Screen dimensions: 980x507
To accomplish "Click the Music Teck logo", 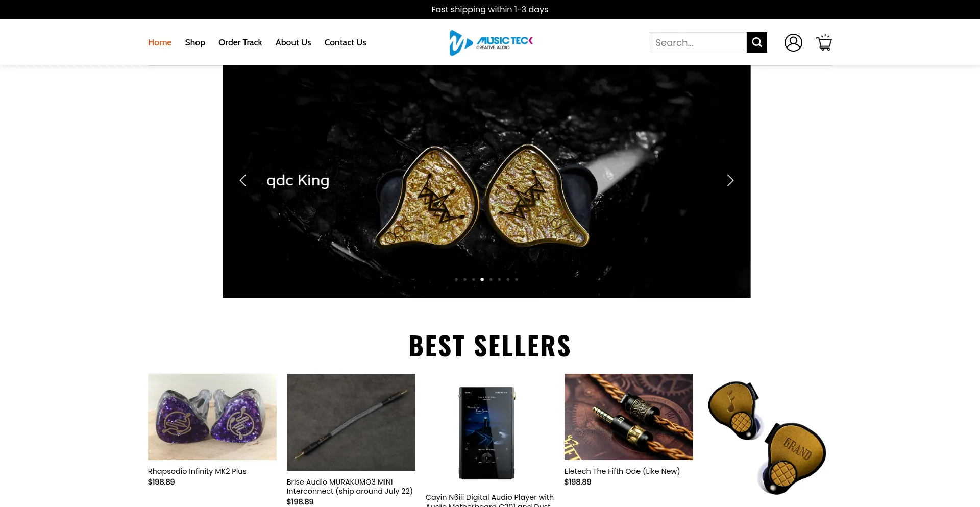I will pyautogui.click(x=491, y=42).
